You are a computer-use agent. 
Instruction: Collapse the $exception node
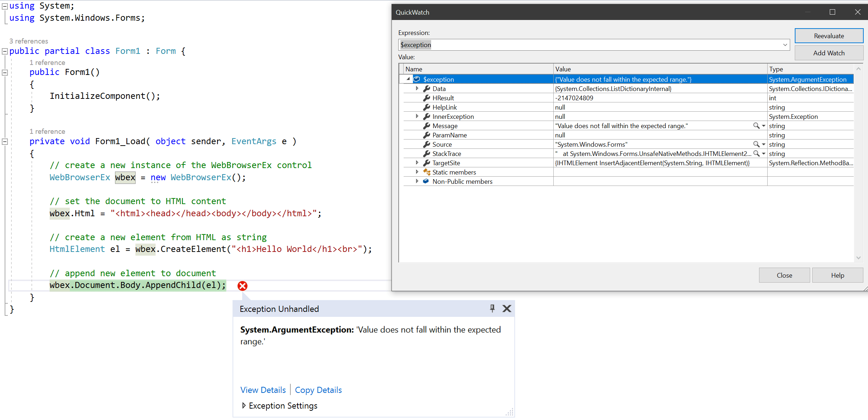pyautogui.click(x=407, y=79)
